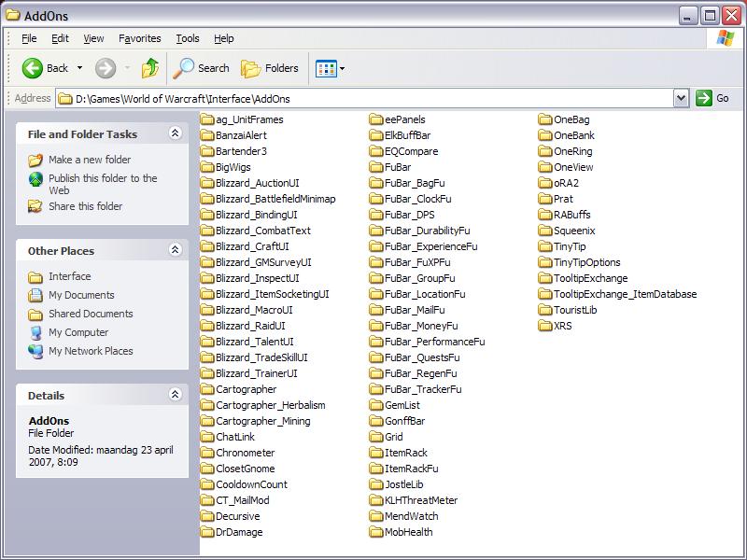Collapse the Other Places panel
Viewport: 747px width, 560px height.
pos(175,250)
